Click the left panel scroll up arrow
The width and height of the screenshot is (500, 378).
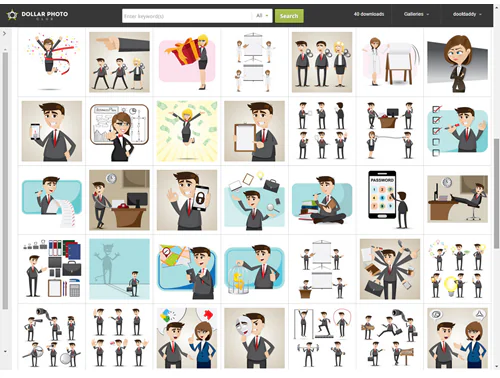tap(5, 49)
